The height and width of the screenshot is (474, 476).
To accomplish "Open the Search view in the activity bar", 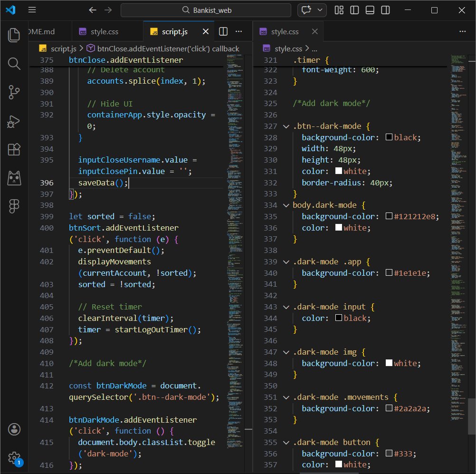I will 14,63.
